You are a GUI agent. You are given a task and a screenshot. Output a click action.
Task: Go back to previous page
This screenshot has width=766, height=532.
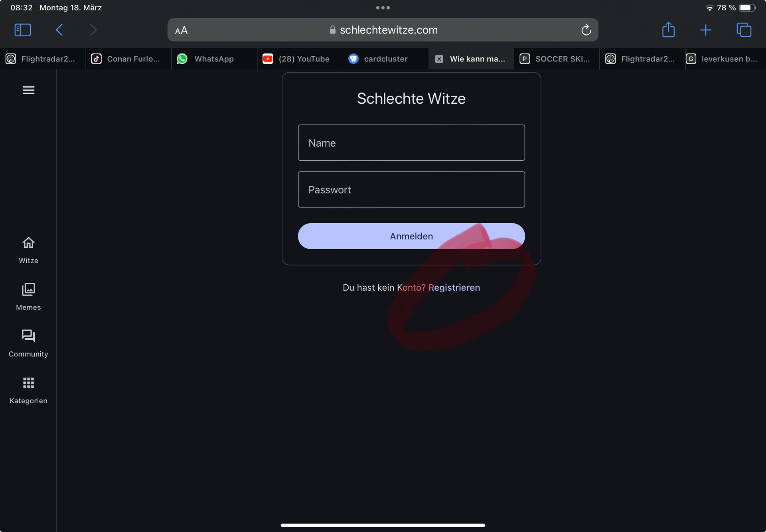point(59,30)
